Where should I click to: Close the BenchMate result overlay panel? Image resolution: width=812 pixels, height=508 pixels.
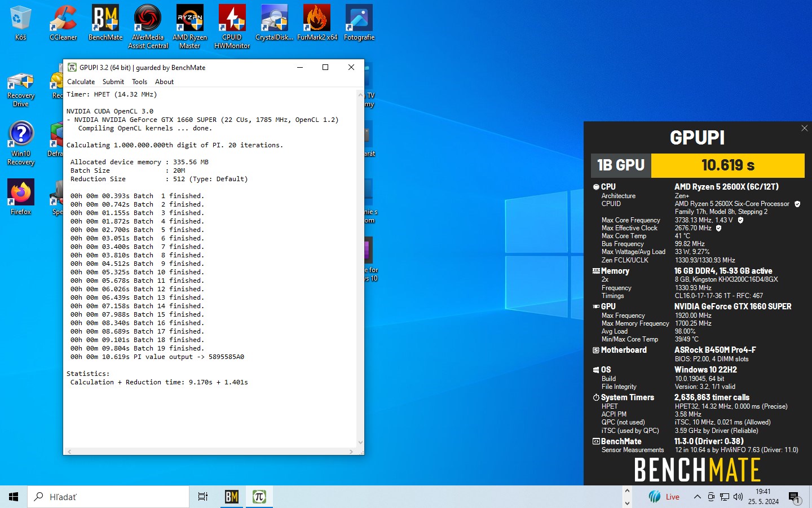click(805, 128)
